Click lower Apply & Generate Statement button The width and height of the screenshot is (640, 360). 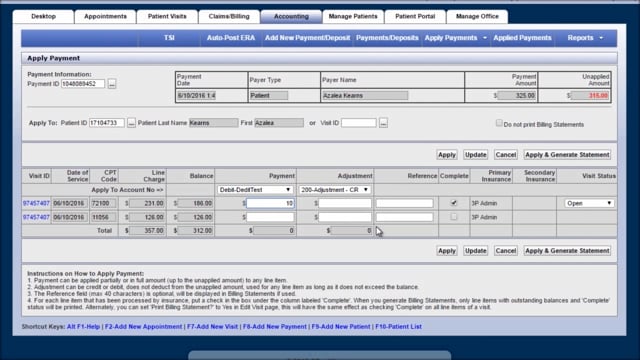567,251
